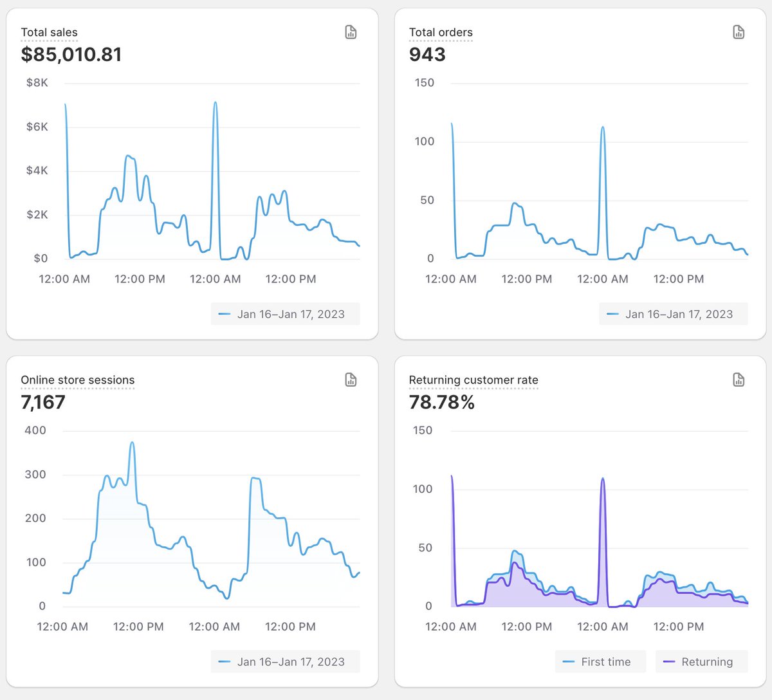Toggle the First time legend series
Screen dimensions: 772x700
(x=600, y=661)
